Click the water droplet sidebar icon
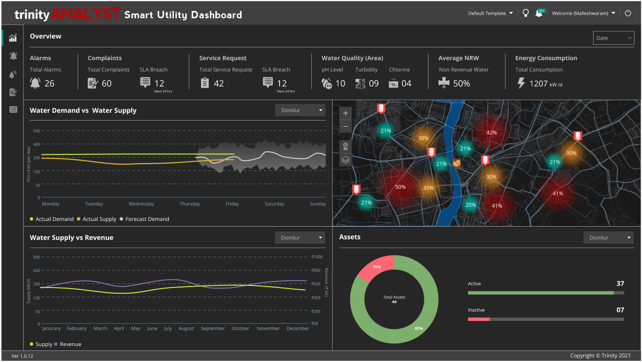 [x=13, y=74]
